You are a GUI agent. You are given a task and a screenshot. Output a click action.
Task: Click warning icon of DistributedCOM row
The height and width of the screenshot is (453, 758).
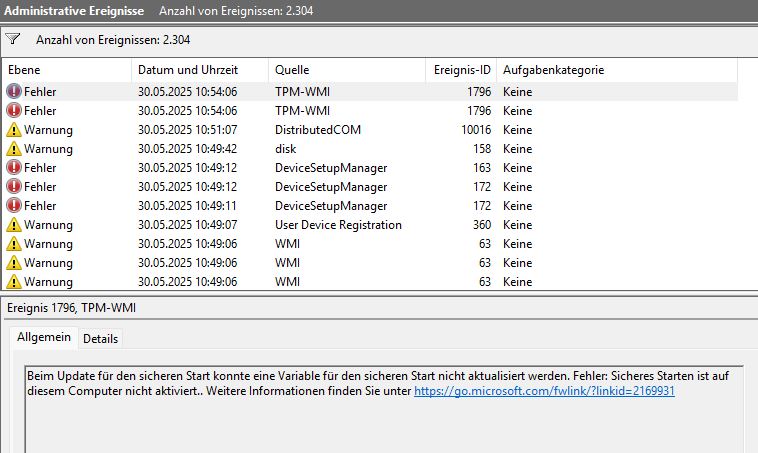point(14,130)
